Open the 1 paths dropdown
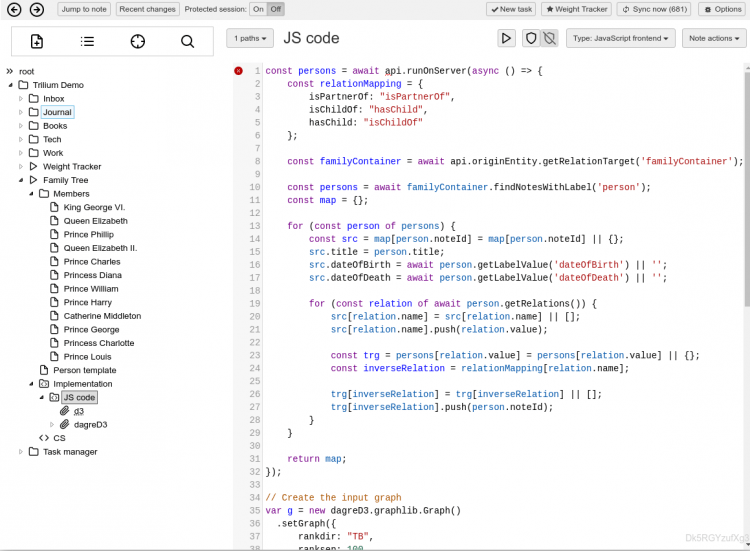This screenshot has width=750, height=551. point(249,38)
